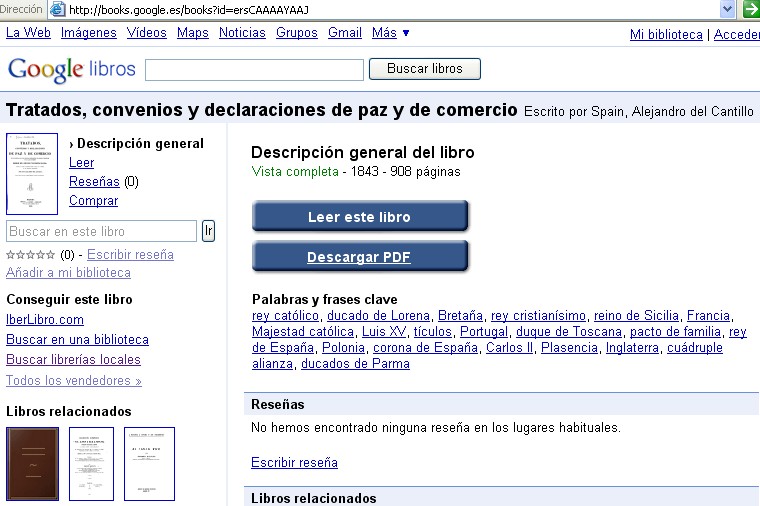The image size is (760, 506).
Task: Open the address bar dropdown arrow
Action: click(x=727, y=9)
